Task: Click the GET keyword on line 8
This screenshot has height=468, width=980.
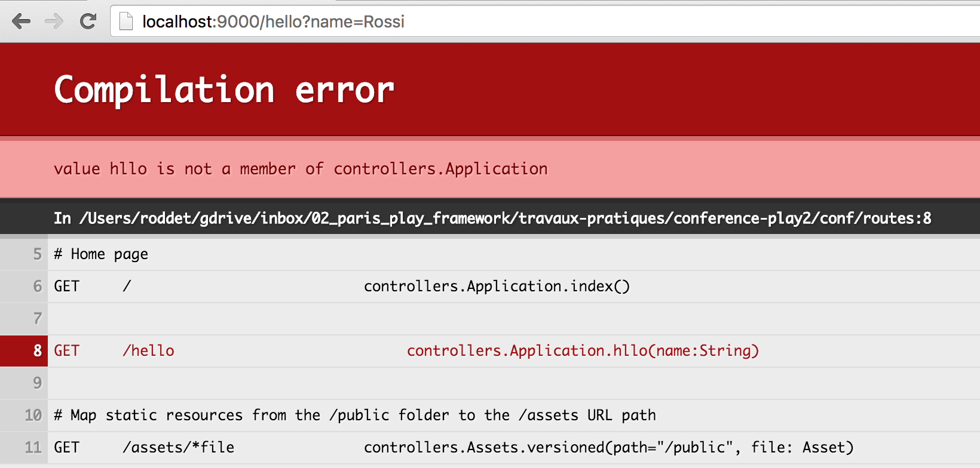Action: (x=66, y=351)
